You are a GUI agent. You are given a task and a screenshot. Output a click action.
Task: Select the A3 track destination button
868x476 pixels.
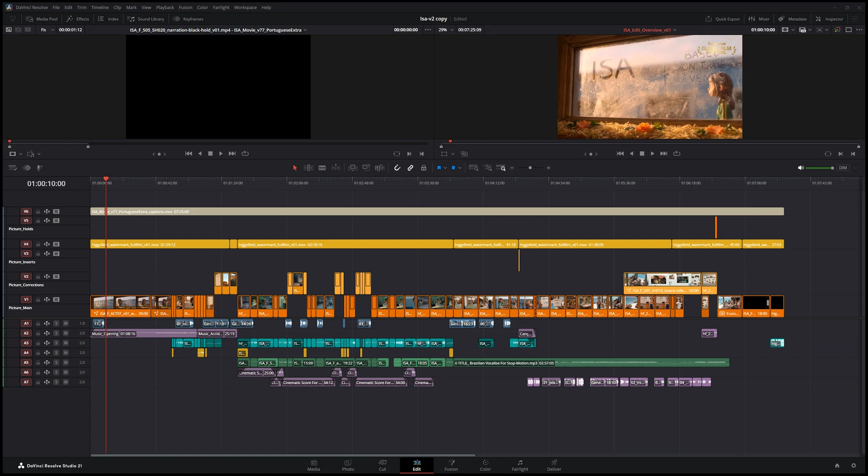click(26, 343)
